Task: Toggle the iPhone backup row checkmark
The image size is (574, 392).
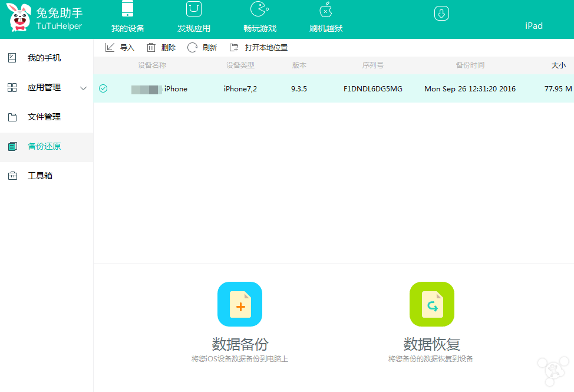Action: (x=103, y=88)
